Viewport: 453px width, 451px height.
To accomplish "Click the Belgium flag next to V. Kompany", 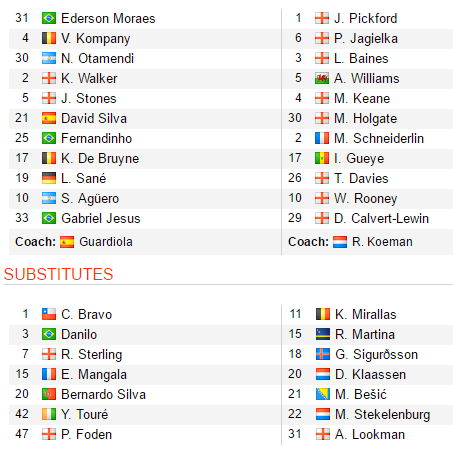I will pos(49,38).
